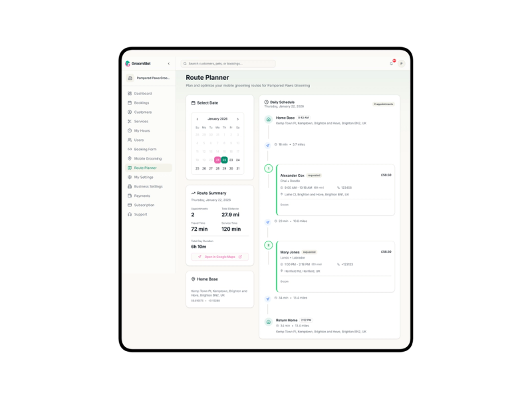Click the 2 appointments badge

tap(384, 104)
